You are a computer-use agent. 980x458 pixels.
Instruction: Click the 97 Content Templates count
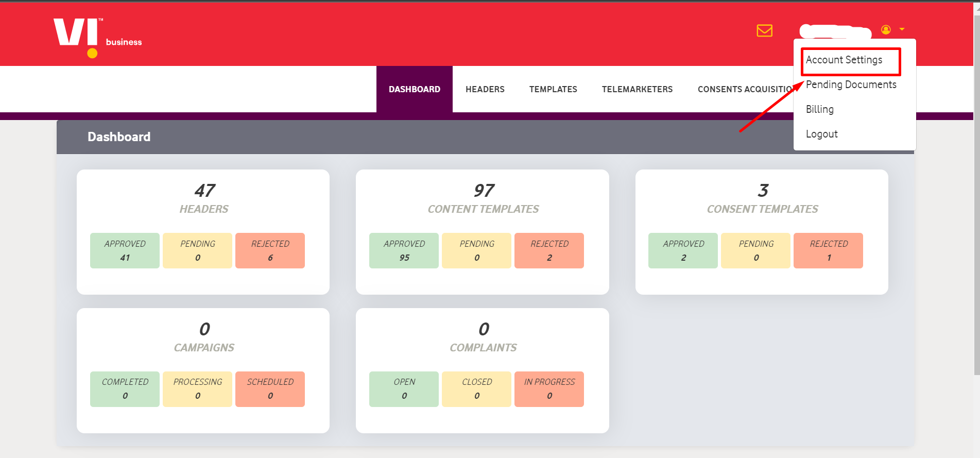pyautogui.click(x=484, y=191)
